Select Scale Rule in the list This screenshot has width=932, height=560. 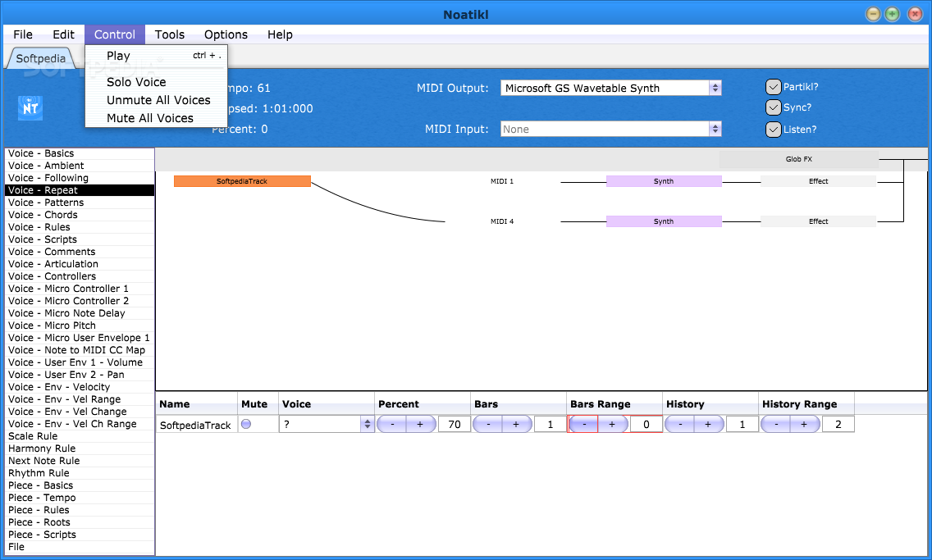pyautogui.click(x=80, y=436)
